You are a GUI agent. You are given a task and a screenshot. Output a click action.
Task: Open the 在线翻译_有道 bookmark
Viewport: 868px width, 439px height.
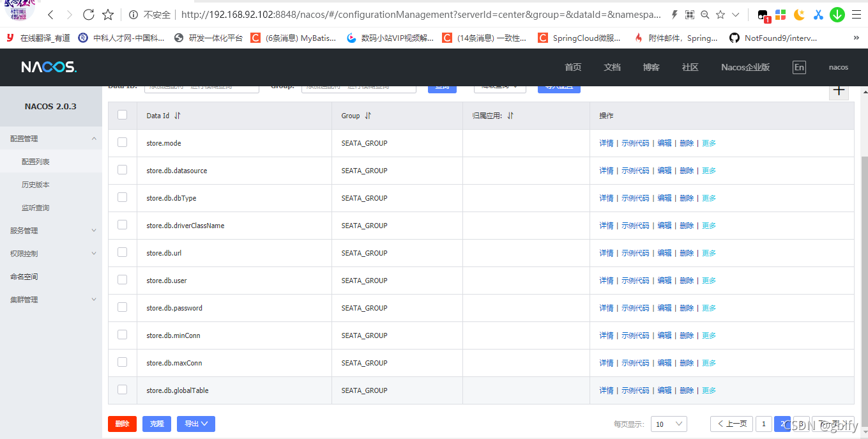(x=38, y=38)
